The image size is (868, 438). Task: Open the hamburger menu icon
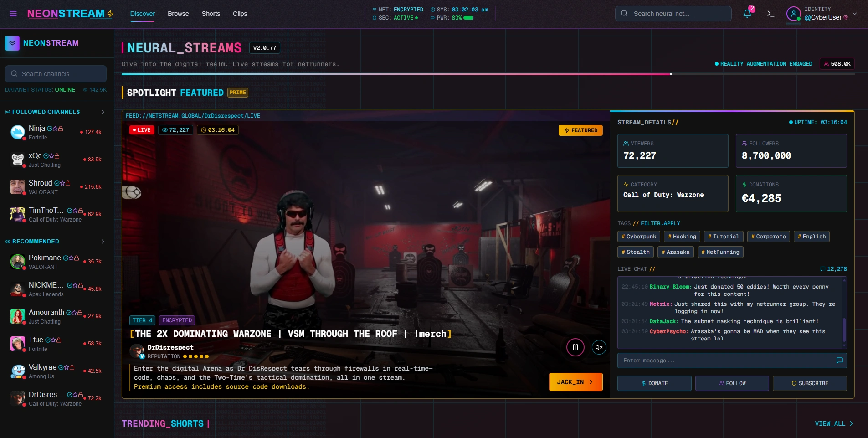click(13, 14)
